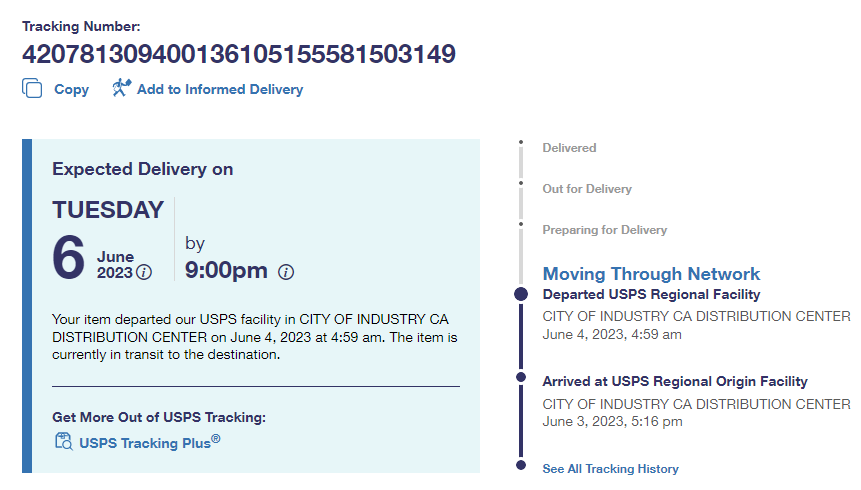
Task: Click the Copy link text
Action: point(71,89)
